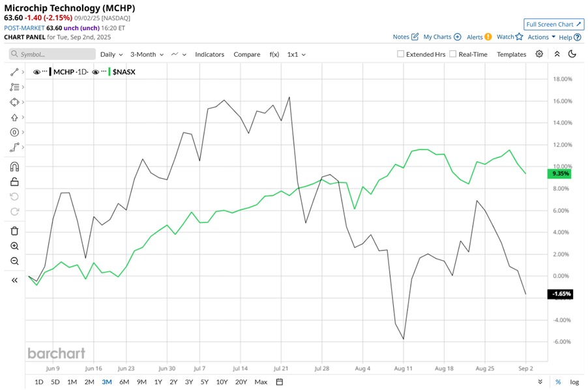Click the Help question mark icon
This screenshot has width=588, height=390.
(x=578, y=37)
